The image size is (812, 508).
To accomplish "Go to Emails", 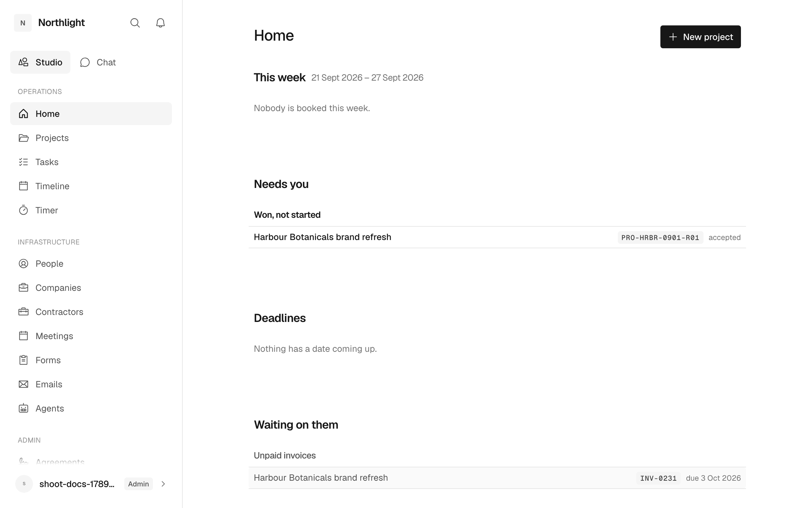I will (x=91, y=384).
